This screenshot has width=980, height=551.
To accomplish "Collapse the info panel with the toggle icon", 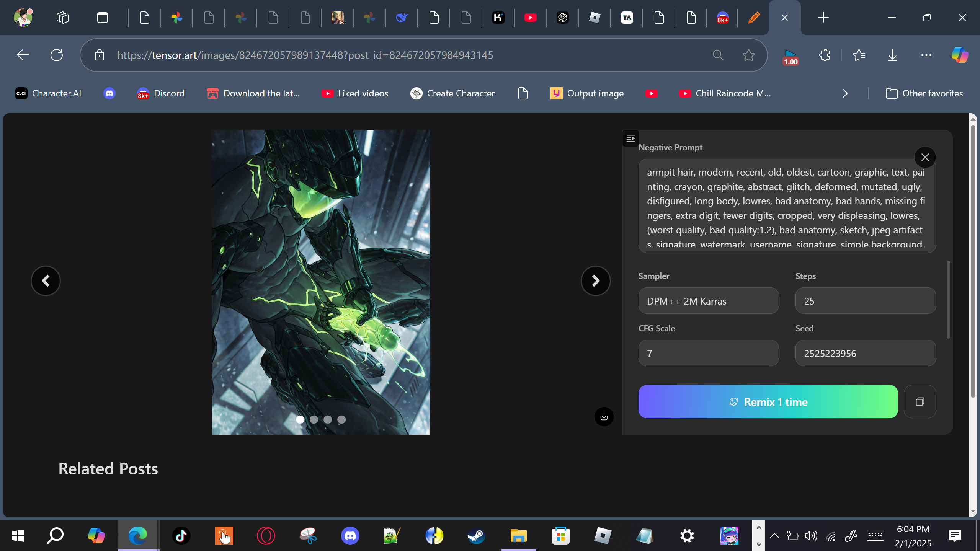I will point(630,138).
